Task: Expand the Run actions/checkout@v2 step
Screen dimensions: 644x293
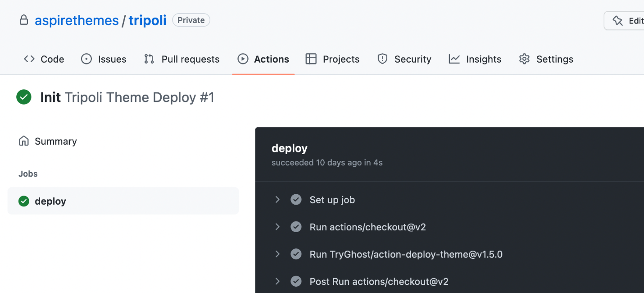Action: pyautogui.click(x=277, y=227)
